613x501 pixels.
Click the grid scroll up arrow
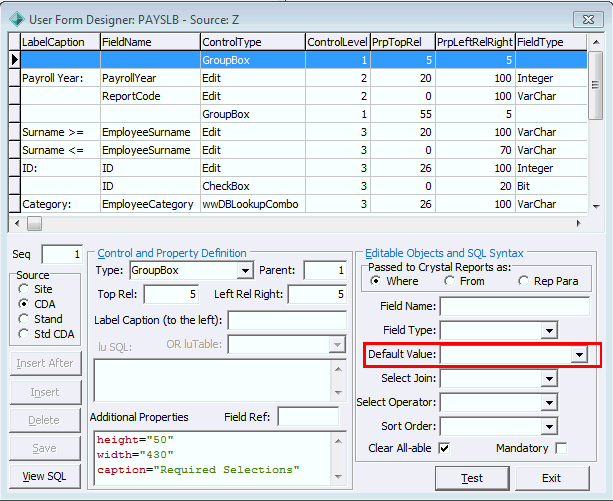coord(595,42)
